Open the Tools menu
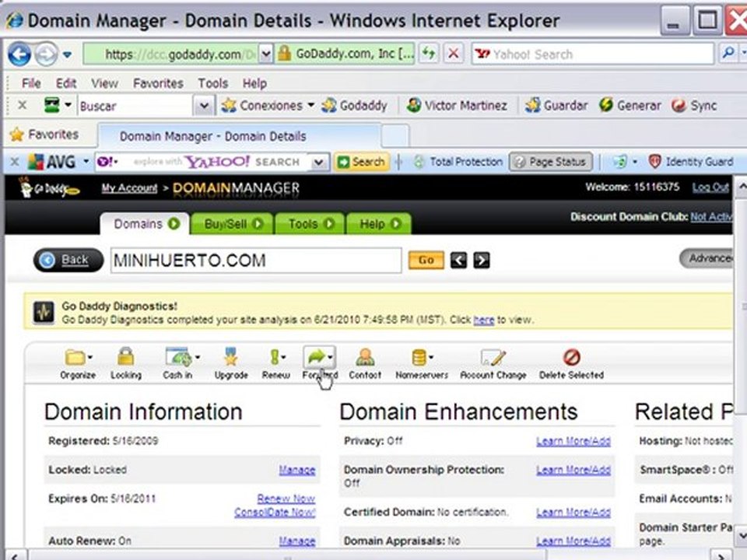Image resolution: width=747 pixels, height=560 pixels. [213, 83]
